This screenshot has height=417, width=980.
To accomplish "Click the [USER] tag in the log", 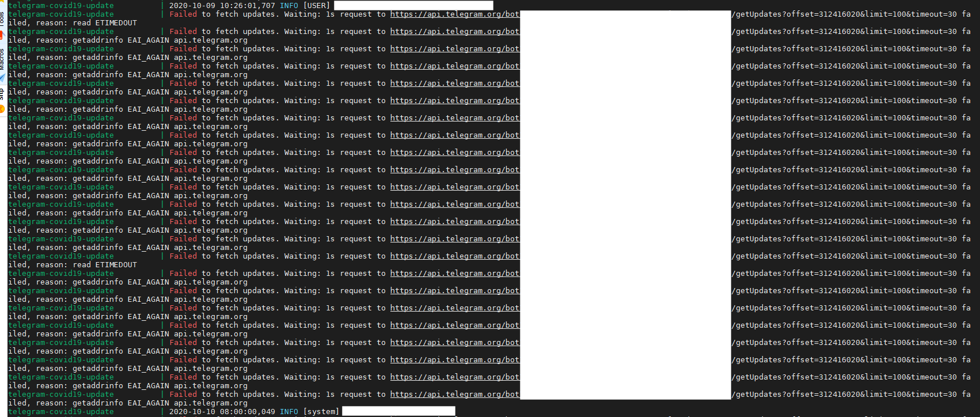I will 317,5.
